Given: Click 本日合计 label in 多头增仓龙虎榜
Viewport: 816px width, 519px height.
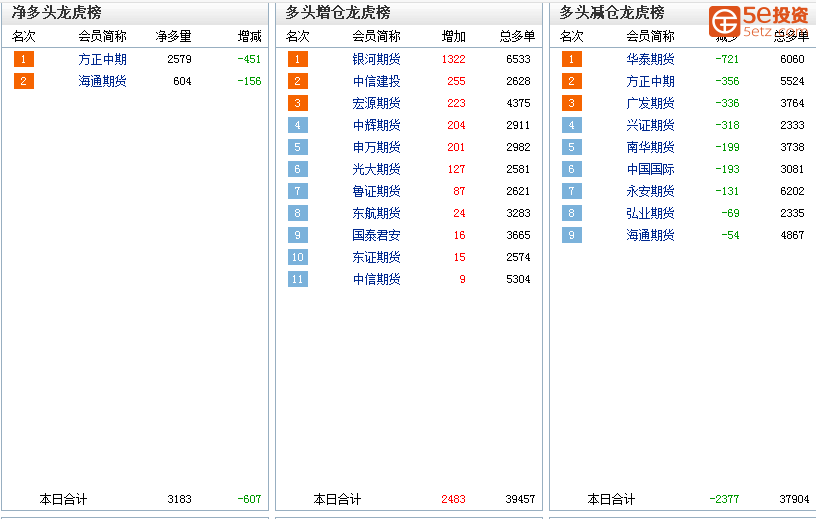Looking at the screenshot, I should (x=337, y=500).
